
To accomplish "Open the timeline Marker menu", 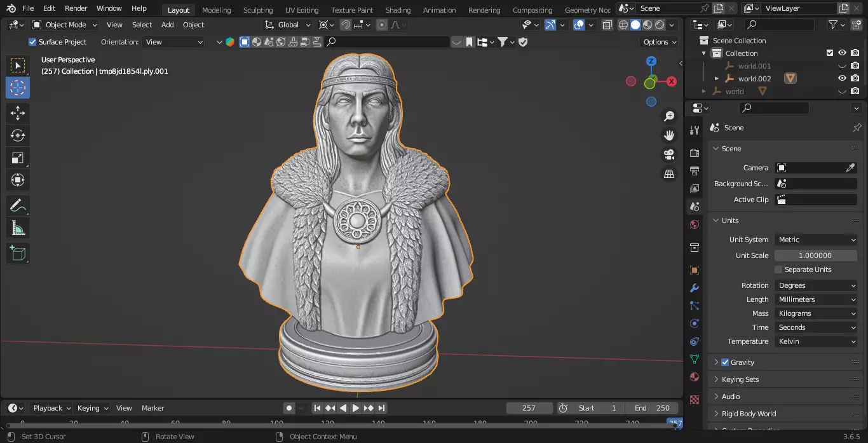I will coord(153,408).
